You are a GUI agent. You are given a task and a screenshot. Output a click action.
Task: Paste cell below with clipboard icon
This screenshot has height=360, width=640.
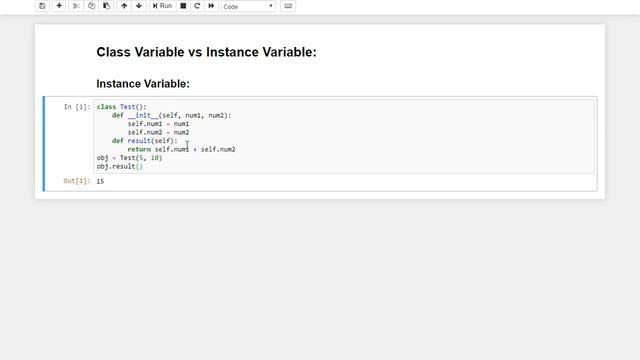click(107, 6)
